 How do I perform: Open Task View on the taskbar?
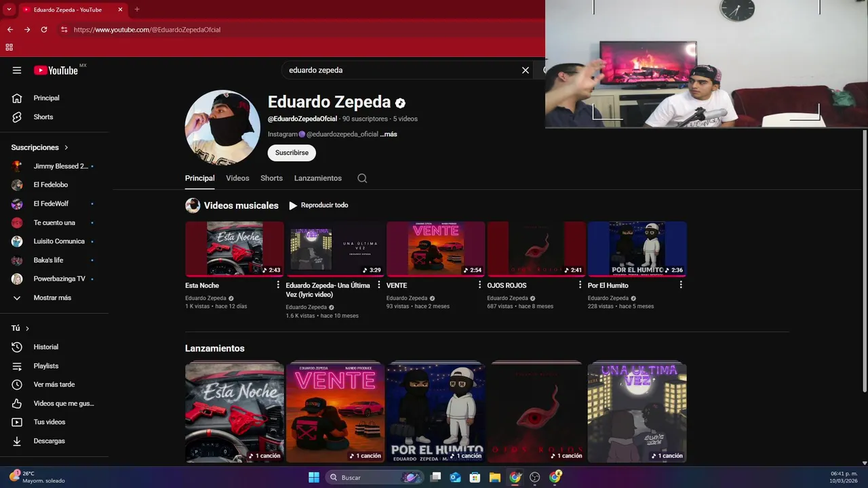tap(436, 477)
